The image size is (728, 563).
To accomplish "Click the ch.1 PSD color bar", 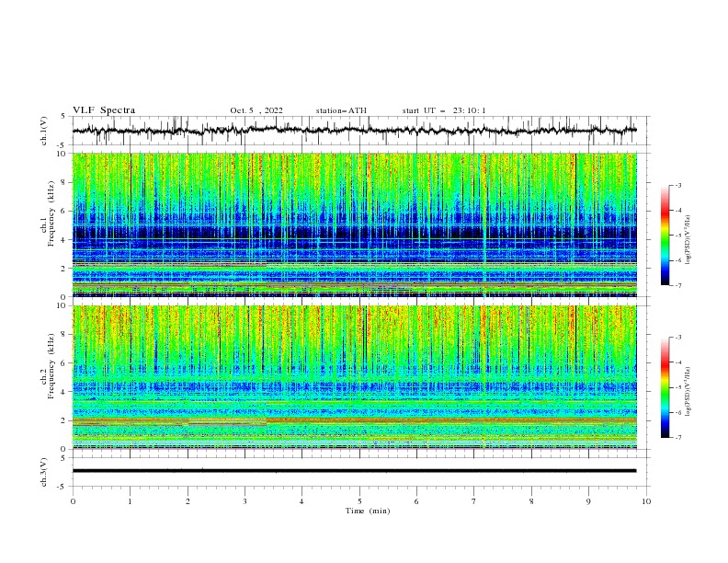I will pos(665,235).
